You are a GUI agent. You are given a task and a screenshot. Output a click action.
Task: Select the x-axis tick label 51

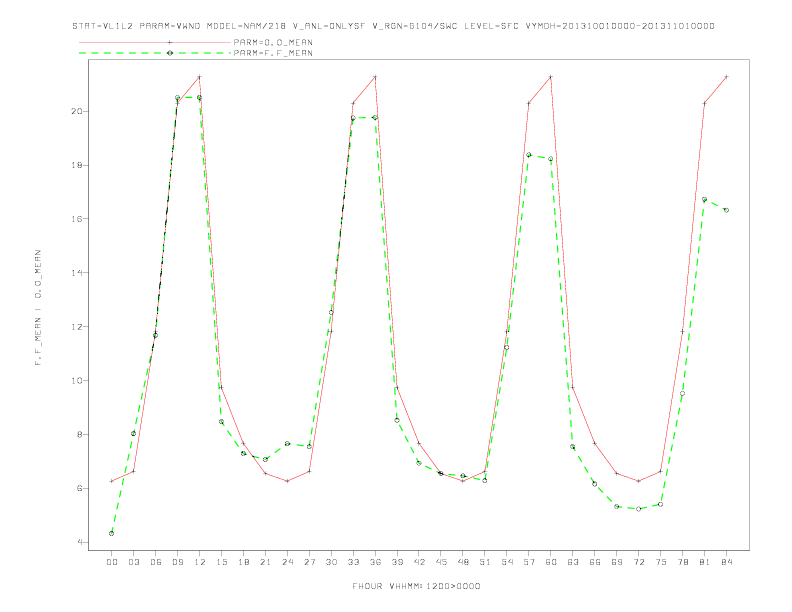(485, 562)
